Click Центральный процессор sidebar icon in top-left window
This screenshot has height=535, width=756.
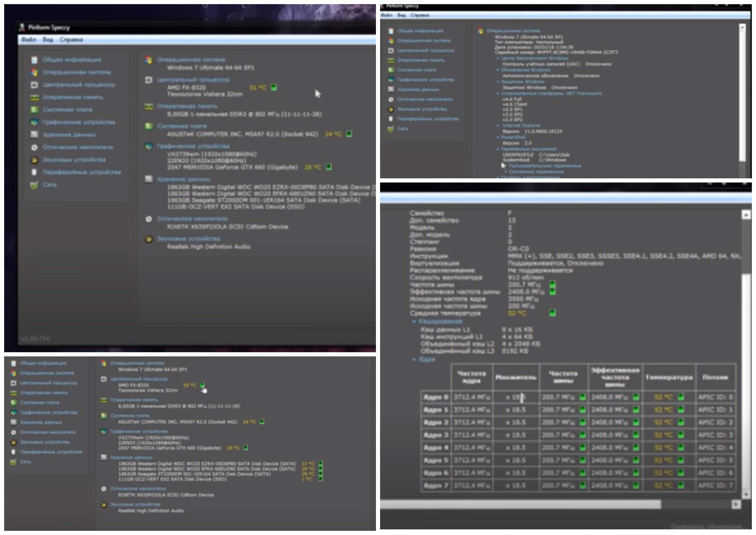tap(34, 85)
